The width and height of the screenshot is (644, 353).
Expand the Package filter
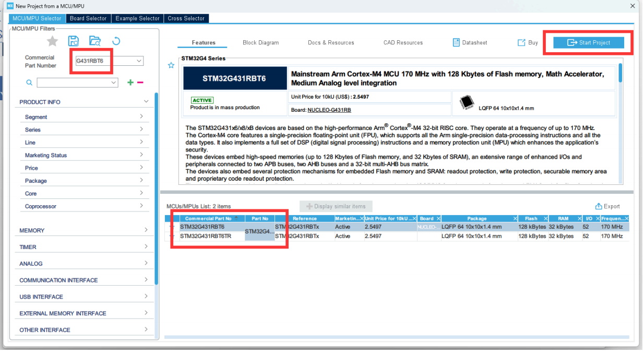141,181
